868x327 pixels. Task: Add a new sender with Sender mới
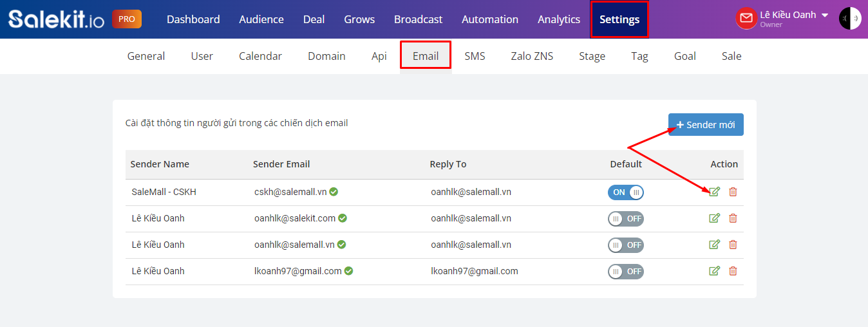(x=706, y=125)
